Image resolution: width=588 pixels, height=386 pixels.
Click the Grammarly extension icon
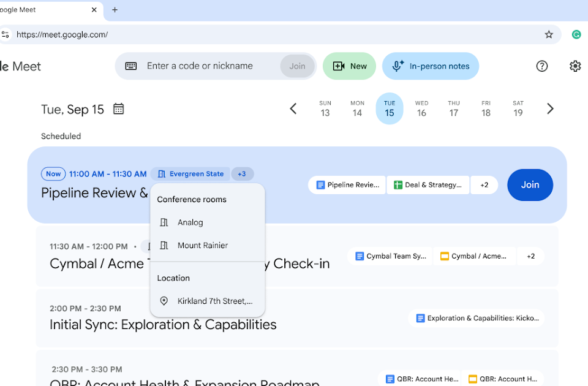point(576,34)
